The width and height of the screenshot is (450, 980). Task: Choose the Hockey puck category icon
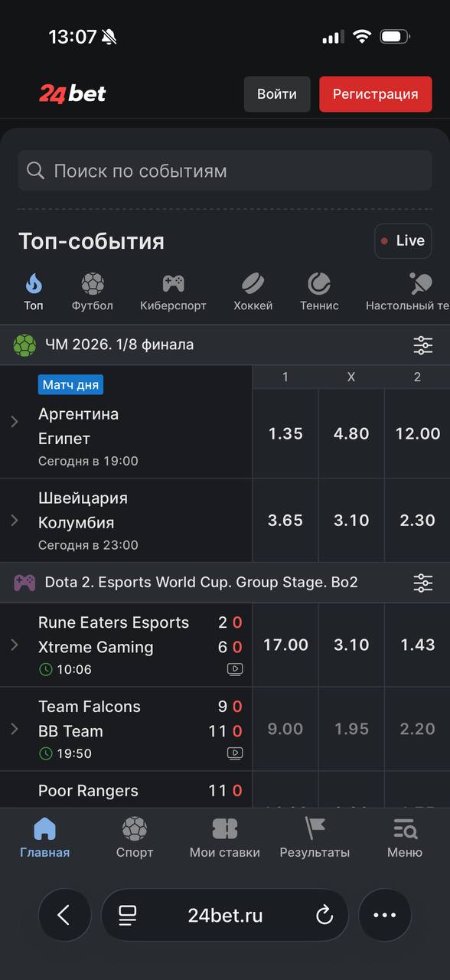tap(253, 284)
